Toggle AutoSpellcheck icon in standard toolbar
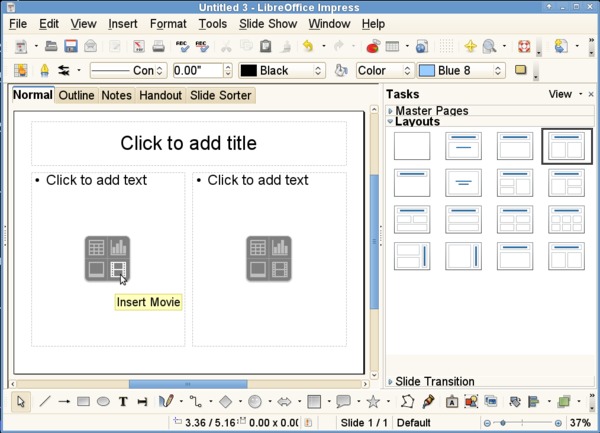 click(202, 46)
